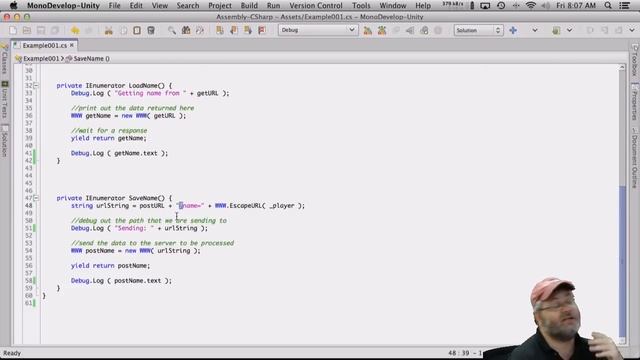Click the Paste clipboard toolbar icon
Viewport: 640px width, 360px height.
coord(137,30)
